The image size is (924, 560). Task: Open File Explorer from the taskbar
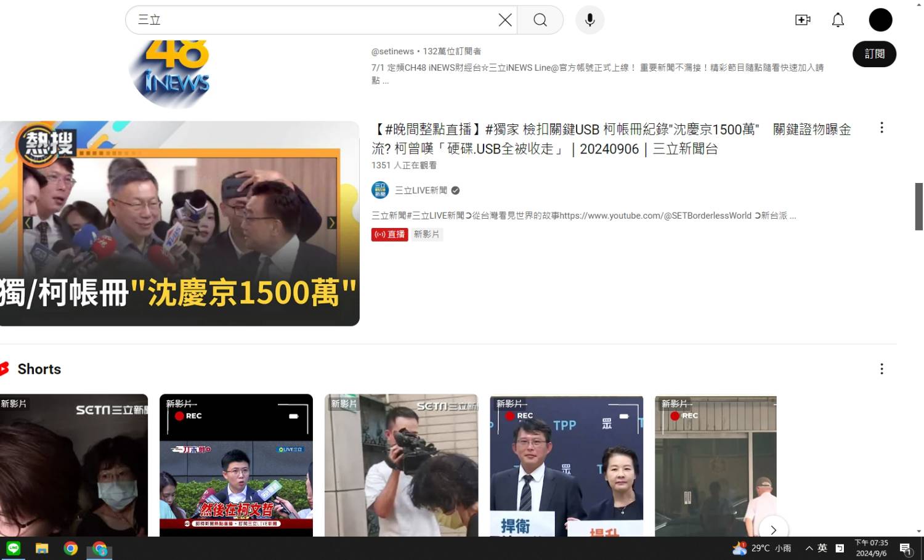tap(42, 548)
